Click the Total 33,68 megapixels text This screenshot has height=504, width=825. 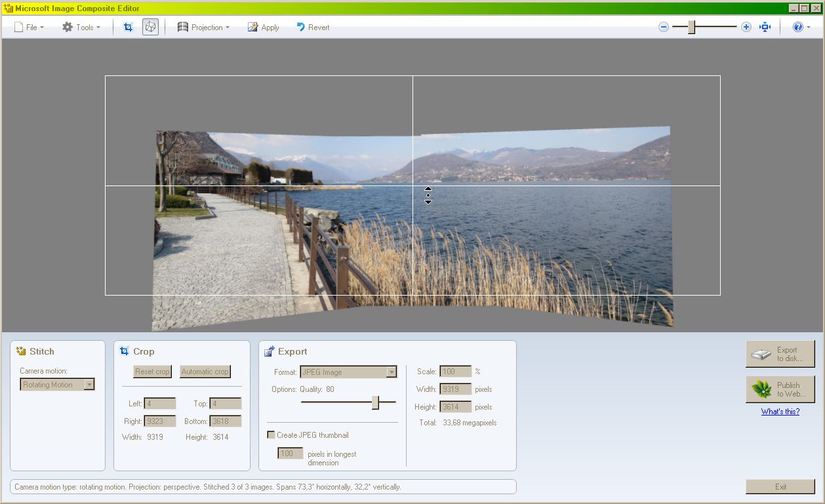(458, 423)
